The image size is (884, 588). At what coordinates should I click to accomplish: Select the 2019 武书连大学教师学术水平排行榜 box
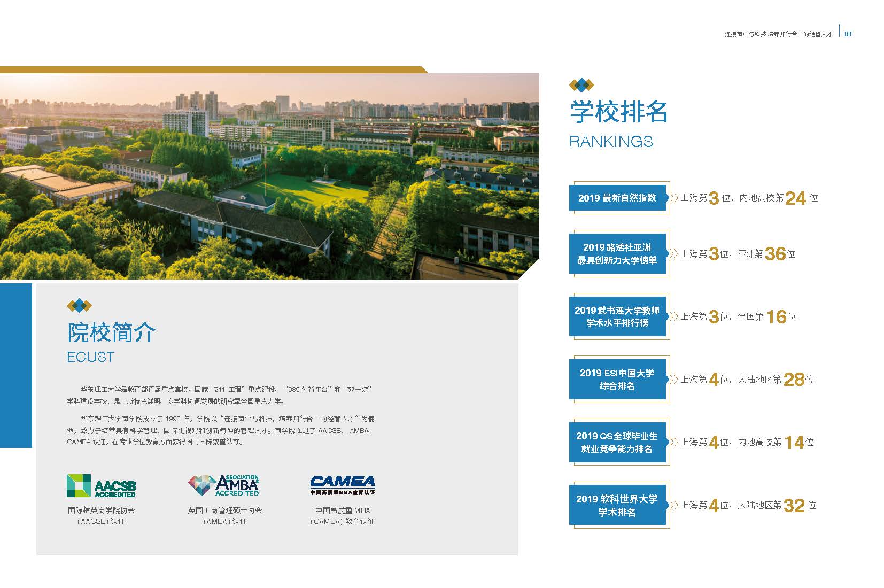point(617,316)
